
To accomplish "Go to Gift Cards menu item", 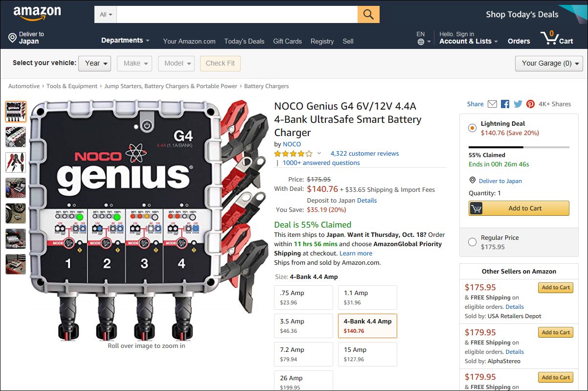I will click(287, 41).
